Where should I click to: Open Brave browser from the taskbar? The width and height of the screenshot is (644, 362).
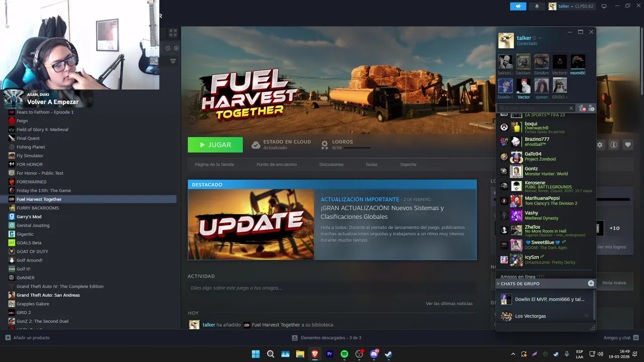pos(315,354)
